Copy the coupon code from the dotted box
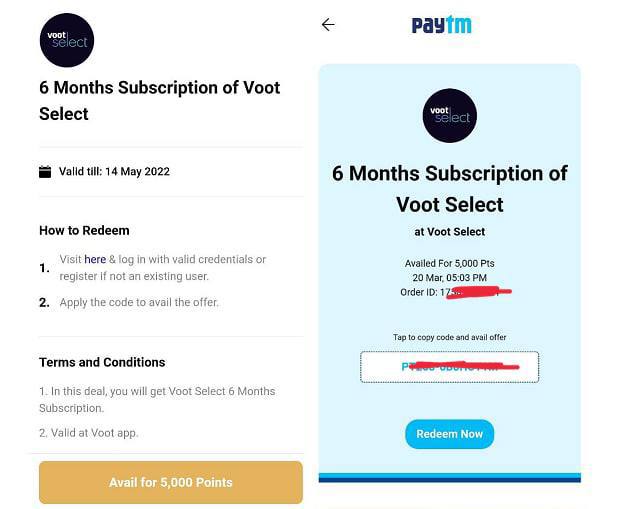 450,367
